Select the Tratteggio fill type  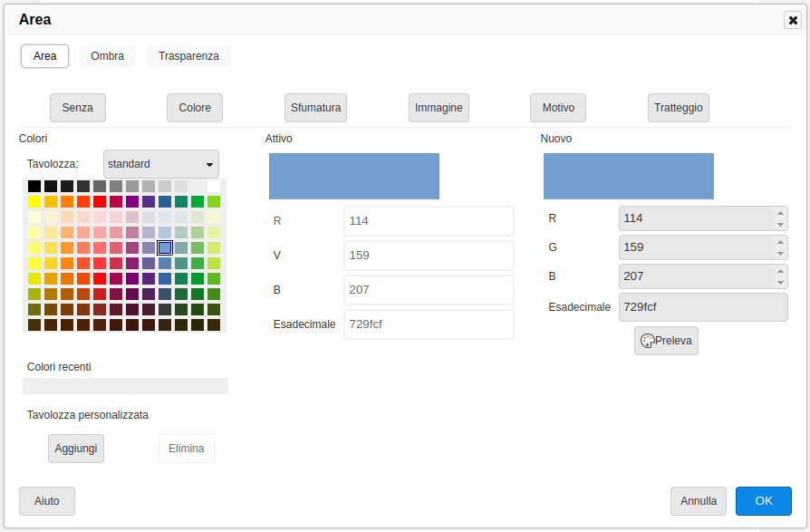[679, 108]
